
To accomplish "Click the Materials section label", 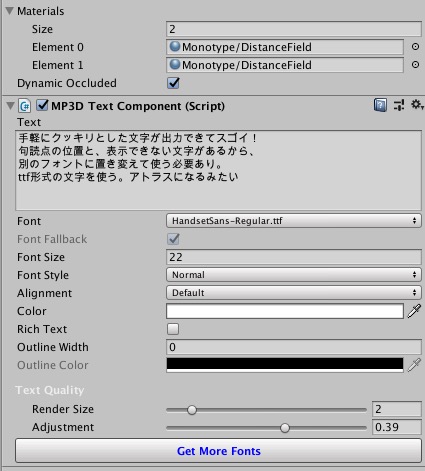I will click(41, 11).
